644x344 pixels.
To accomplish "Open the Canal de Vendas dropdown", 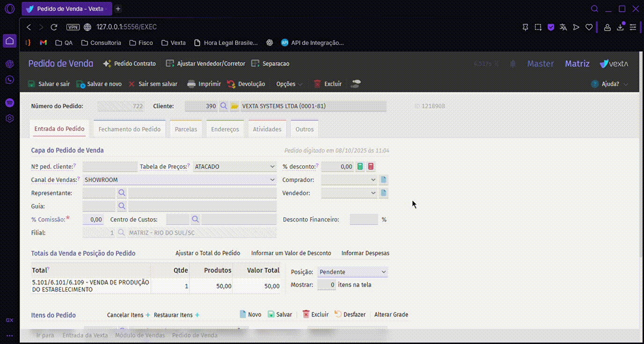I will (x=272, y=180).
